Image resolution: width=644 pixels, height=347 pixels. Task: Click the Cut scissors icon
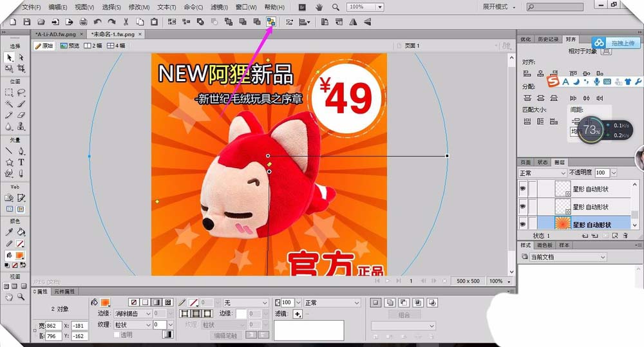[126, 22]
